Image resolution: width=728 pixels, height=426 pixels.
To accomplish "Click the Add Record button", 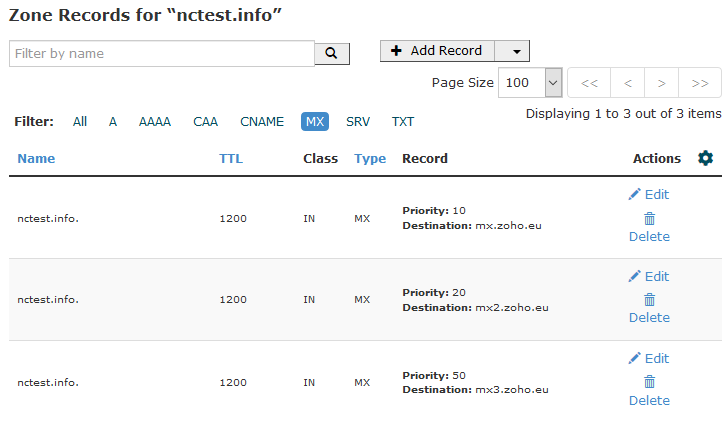I will click(x=437, y=51).
